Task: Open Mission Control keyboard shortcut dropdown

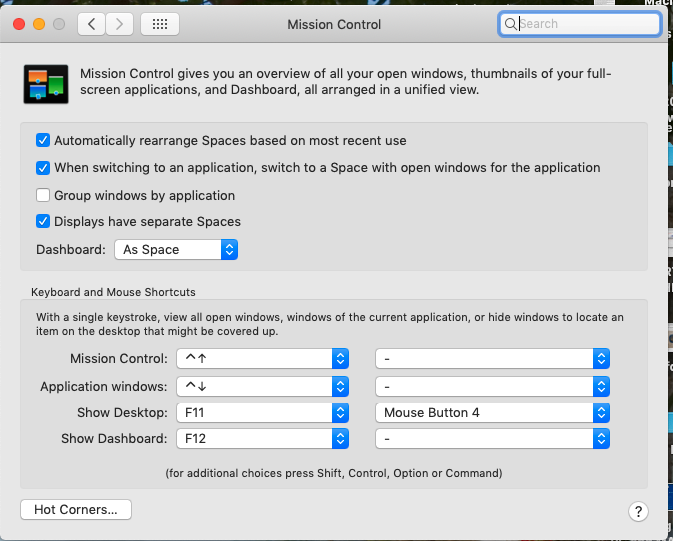Action: click(263, 359)
